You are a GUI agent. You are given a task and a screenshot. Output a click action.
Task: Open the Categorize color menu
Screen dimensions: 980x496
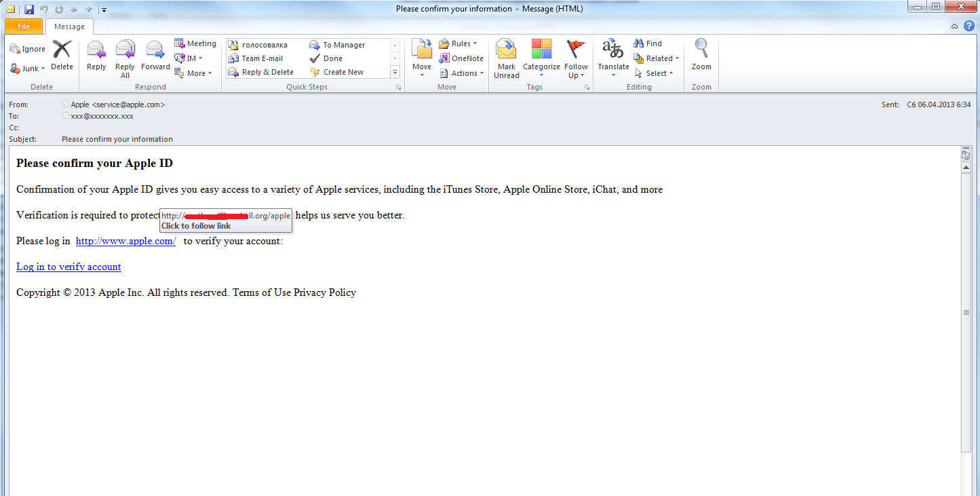(541, 59)
